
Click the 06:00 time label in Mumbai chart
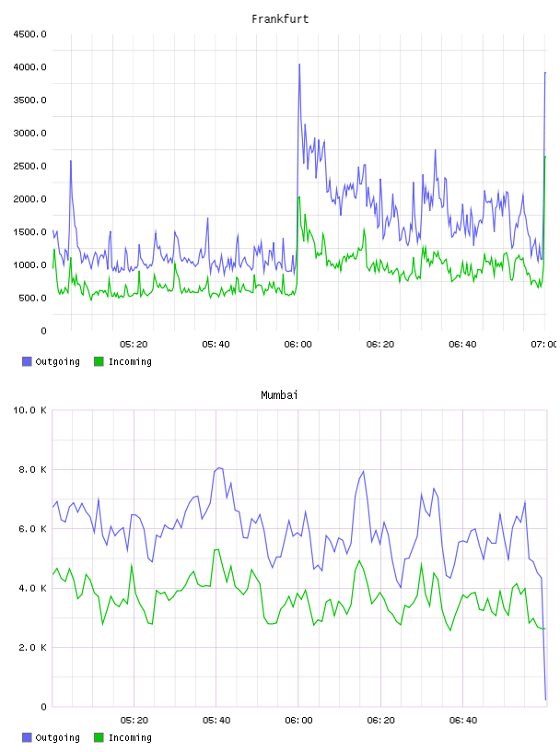(x=298, y=721)
